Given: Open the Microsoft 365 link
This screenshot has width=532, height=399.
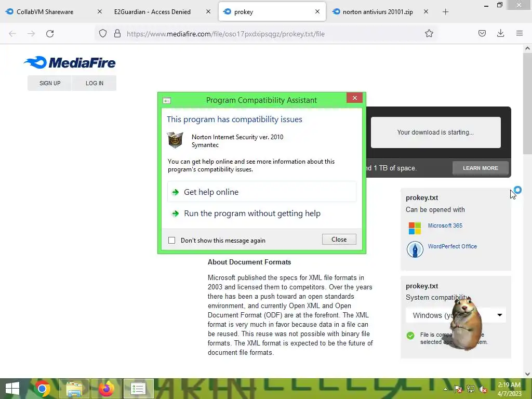Looking at the screenshot, I should [445, 225].
